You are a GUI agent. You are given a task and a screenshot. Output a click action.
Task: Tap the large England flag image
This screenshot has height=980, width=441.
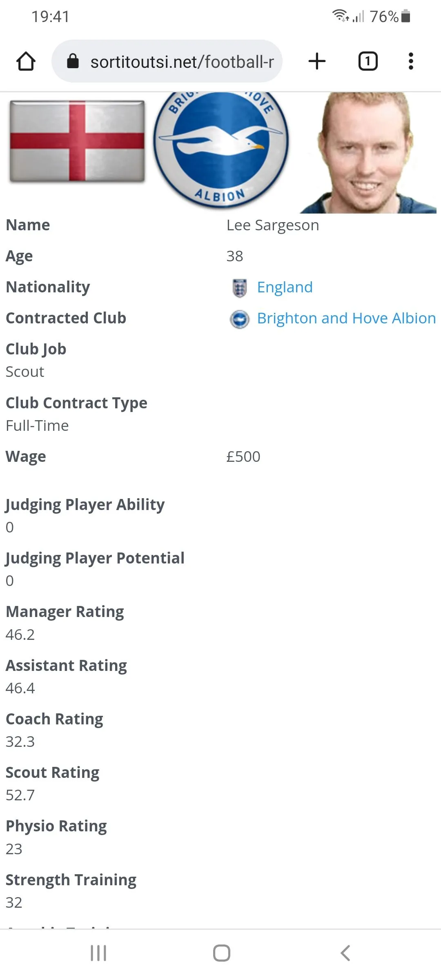77,141
